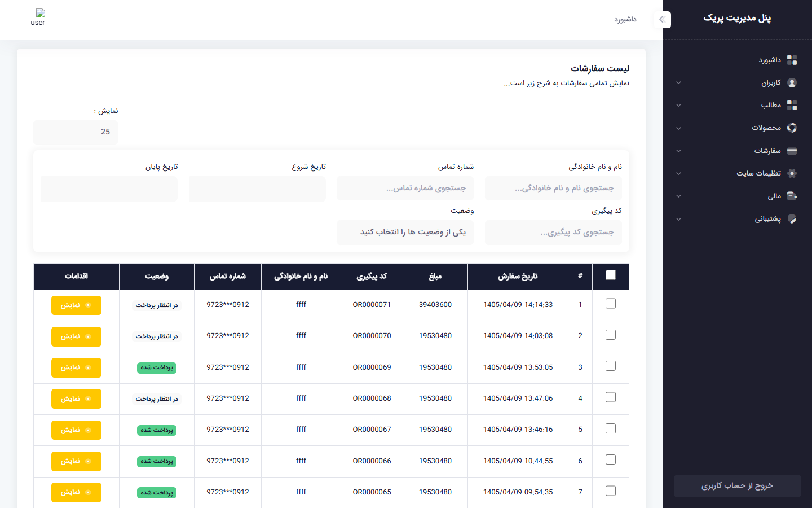
Task: Check the box for order OR0000069
Action: tap(610, 366)
